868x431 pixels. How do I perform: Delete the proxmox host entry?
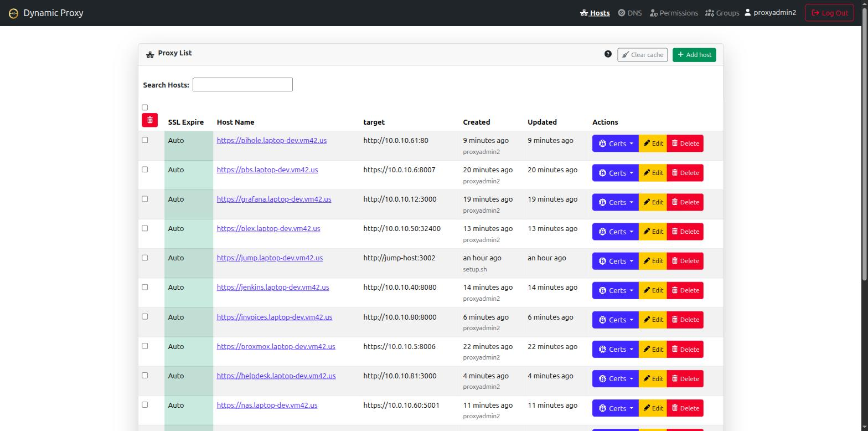685,349
